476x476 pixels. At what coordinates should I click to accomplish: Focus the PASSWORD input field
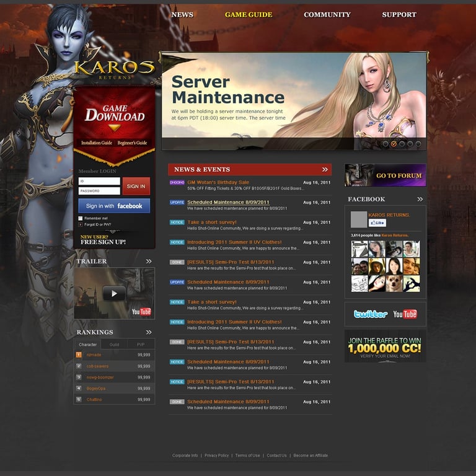tap(99, 191)
